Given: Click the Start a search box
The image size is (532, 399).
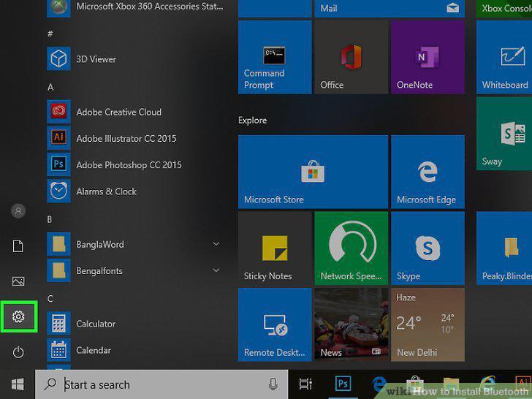Looking at the screenshot, I should coord(161,384).
